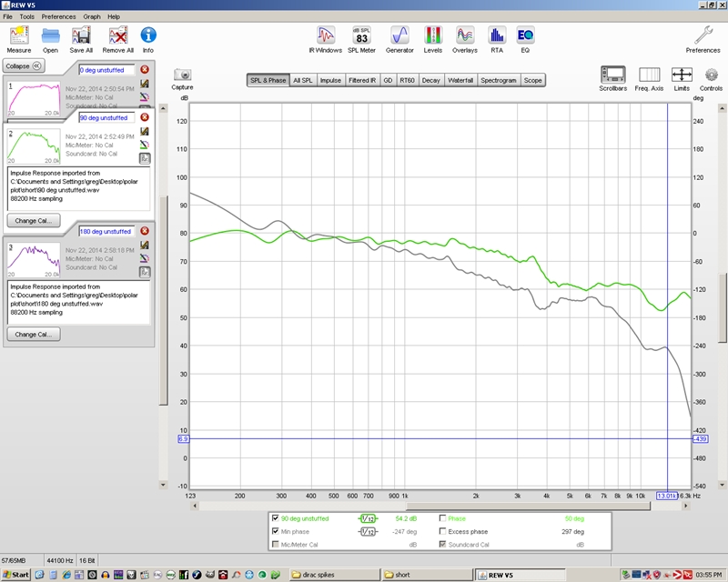Open the File menu
The image size is (728, 582).
click(x=8, y=16)
